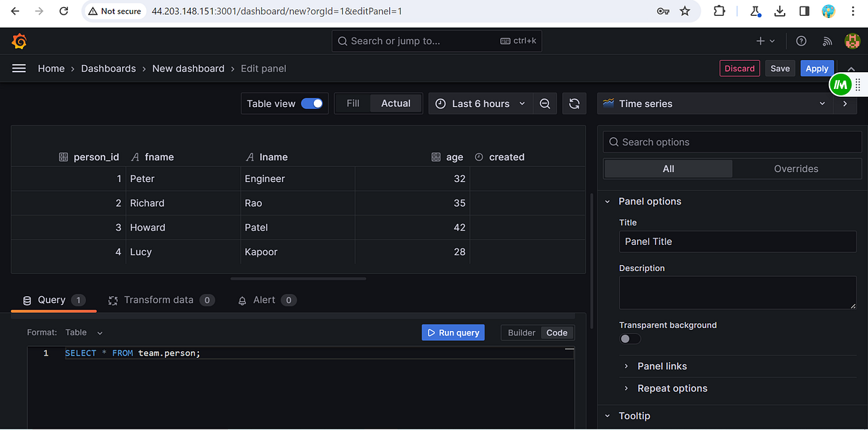Open the search options field magnifier icon
The width and height of the screenshot is (868, 430).
[x=613, y=142]
